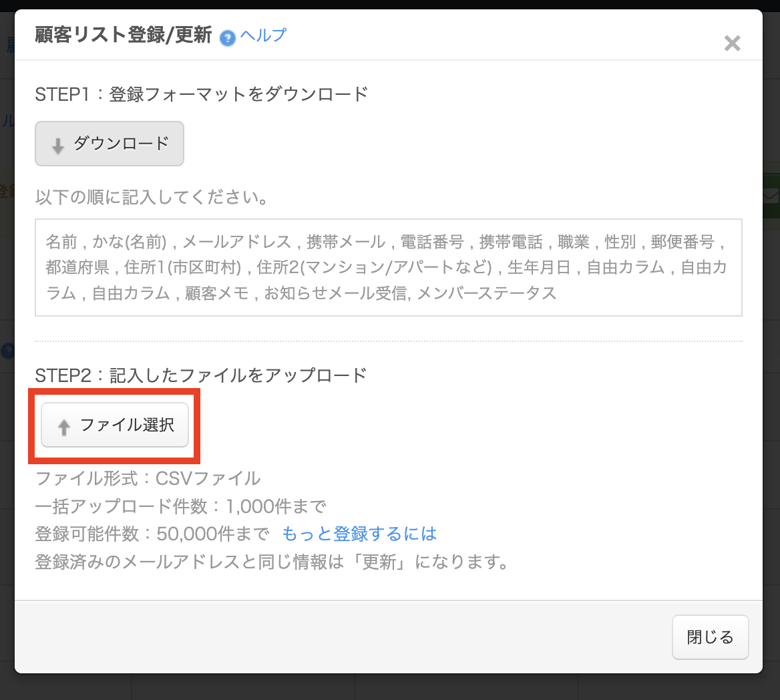Image resolution: width=780 pixels, height=700 pixels.
Task: Click the STEP1 heading text
Action: pyautogui.click(x=202, y=95)
